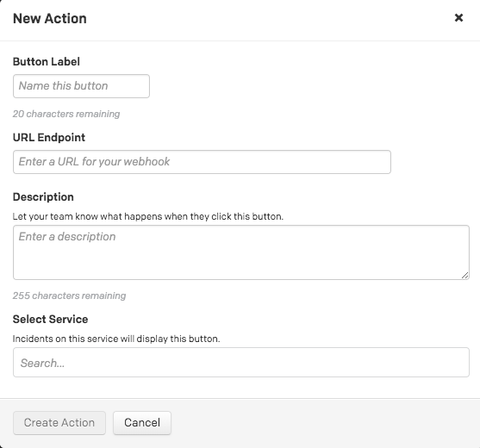Click the Button Label field label
The height and width of the screenshot is (448, 480).
(x=47, y=61)
